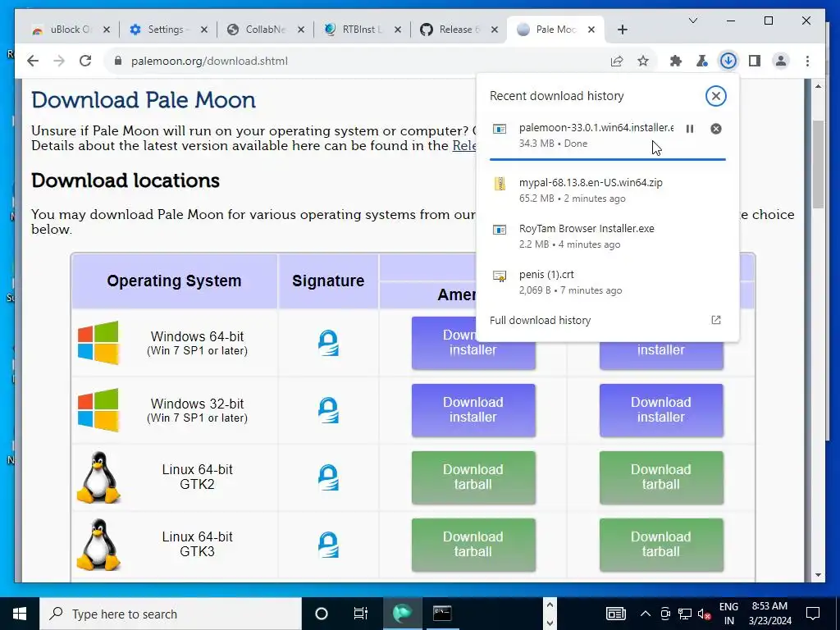Screen dimensions: 840x630
Task: Pause the palemoon installer download
Action: (689, 129)
